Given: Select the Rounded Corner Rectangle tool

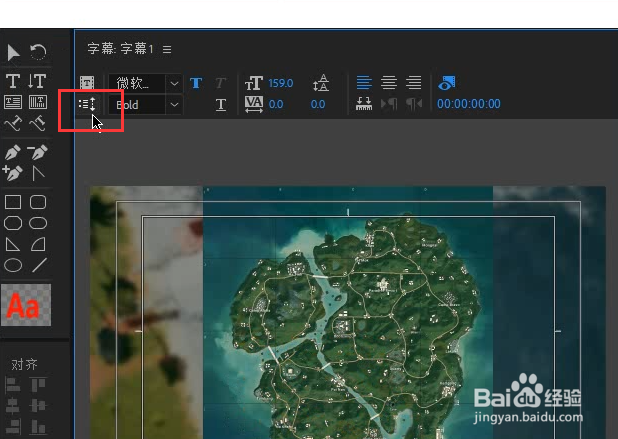Looking at the screenshot, I should (x=38, y=202).
